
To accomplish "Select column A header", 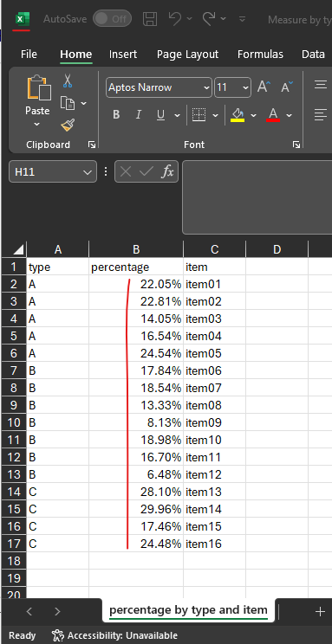I will pos(58,249).
